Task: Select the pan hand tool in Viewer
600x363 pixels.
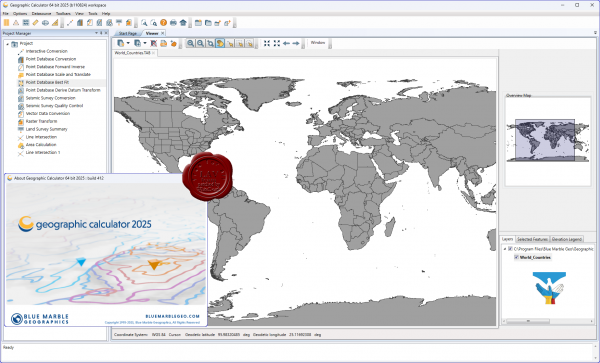Action: coord(220,43)
